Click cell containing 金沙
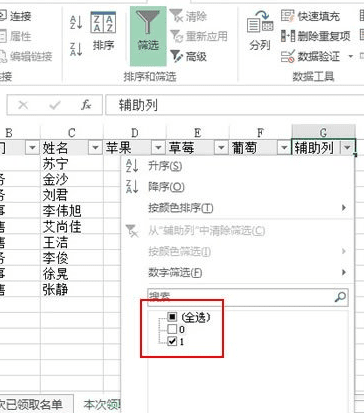 [72, 179]
